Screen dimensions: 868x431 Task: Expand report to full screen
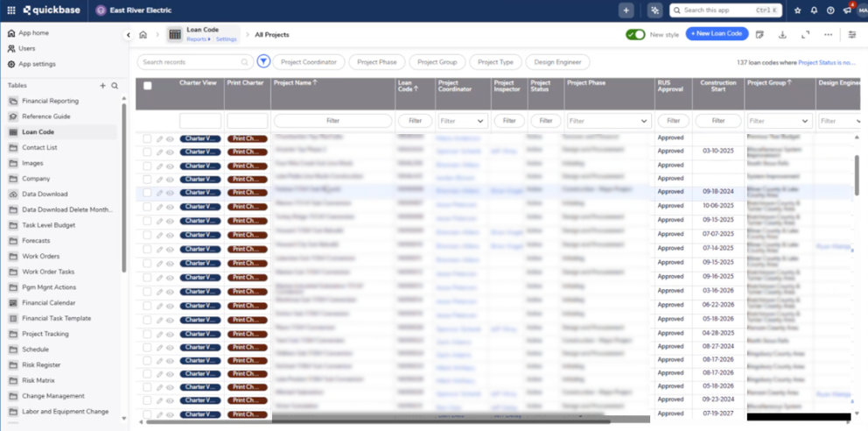coord(805,35)
